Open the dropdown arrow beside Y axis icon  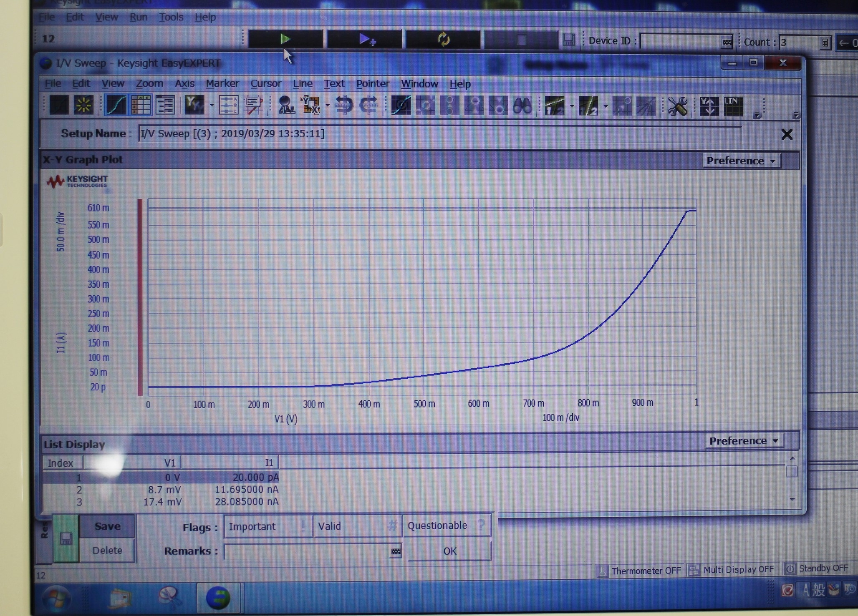212,105
